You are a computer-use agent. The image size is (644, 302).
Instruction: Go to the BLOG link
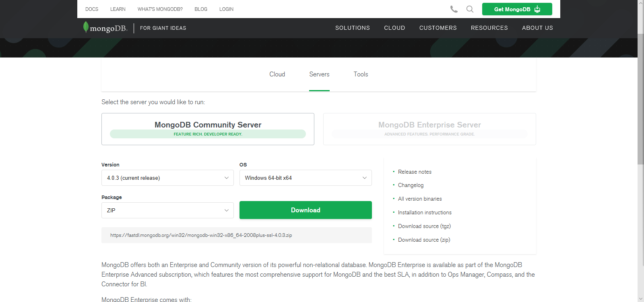(x=201, y=9)
